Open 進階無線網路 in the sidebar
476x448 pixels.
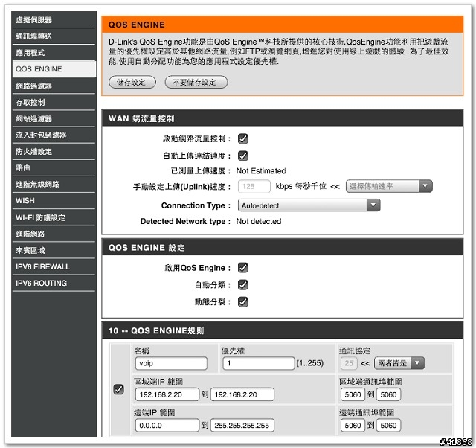[x=54, y=185]
